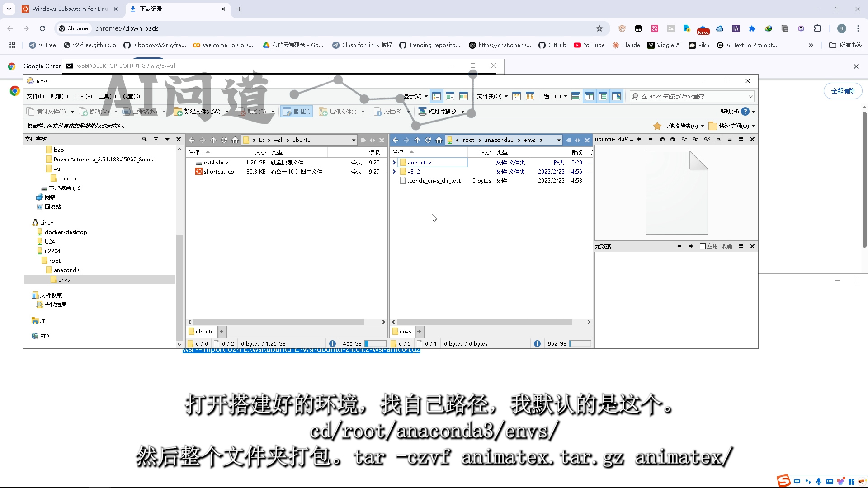Click the viewer zoom-in magnifier icon
This screenshot has height=488, width=868.
tap(684, 139)
